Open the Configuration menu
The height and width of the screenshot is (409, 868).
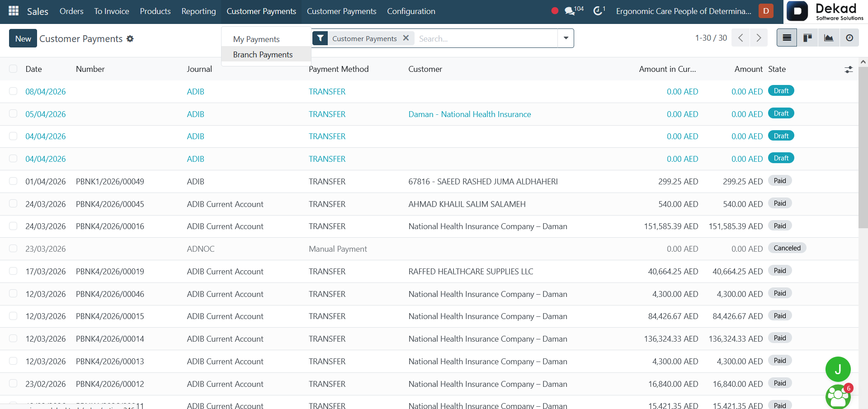pos(411,11)
